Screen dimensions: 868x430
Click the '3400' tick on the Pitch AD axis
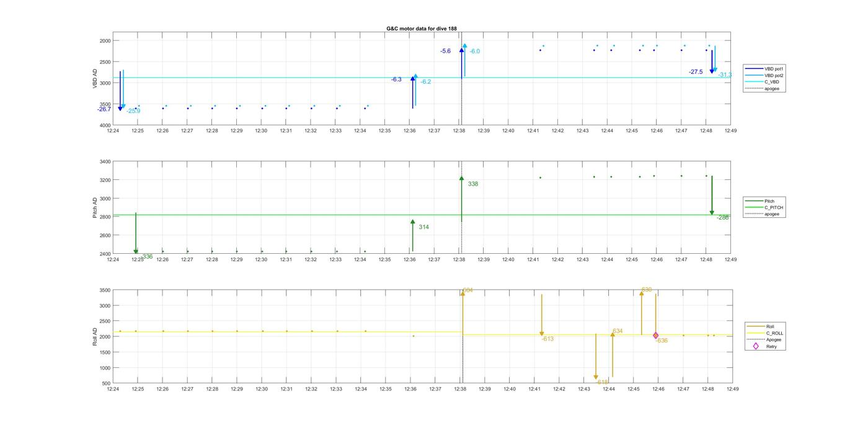pyautogui.click(x=105, y=161)
